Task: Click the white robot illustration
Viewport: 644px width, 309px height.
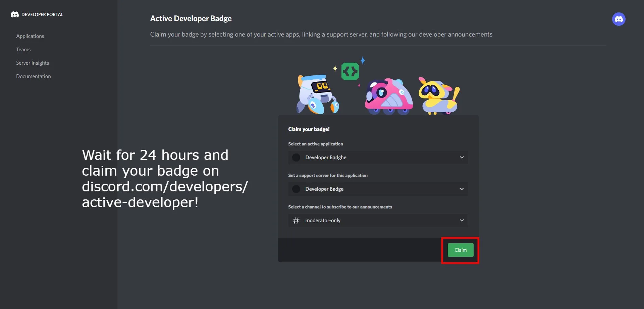Action: (x=318, y=95)
